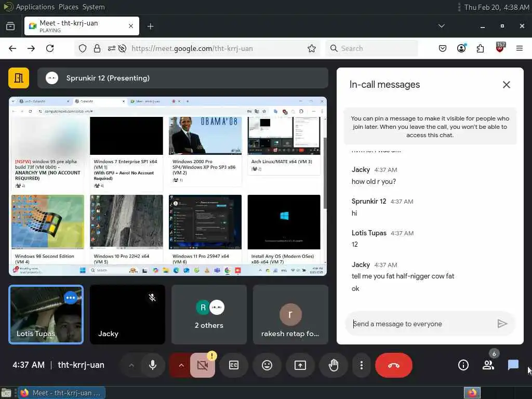Screen dimensions: 532x399
Task: Click the yellow door icon top left
Action: (19, 78)
